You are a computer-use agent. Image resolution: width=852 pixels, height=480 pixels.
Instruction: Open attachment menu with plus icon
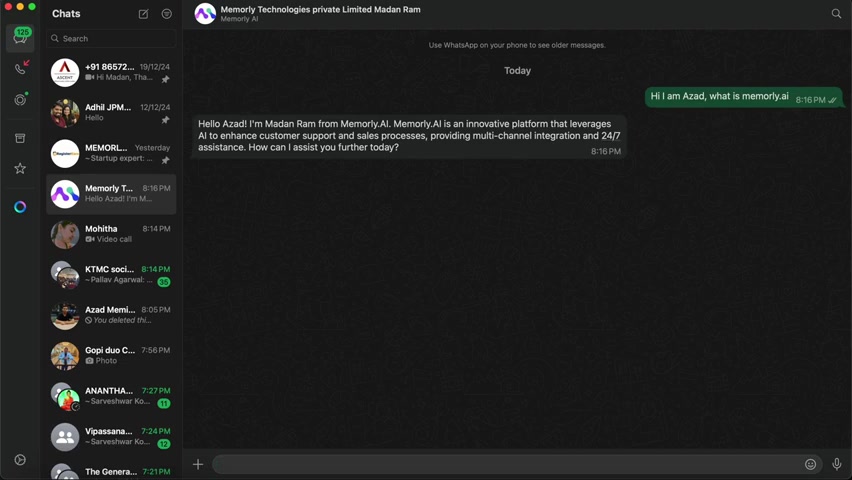[198, 464]
